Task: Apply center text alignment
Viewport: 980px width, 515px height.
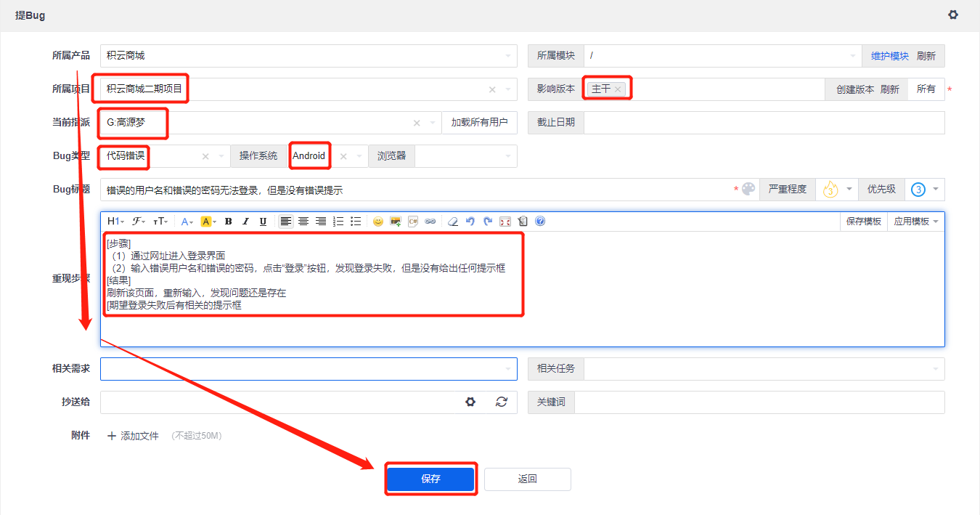Action: pos(303,222)
